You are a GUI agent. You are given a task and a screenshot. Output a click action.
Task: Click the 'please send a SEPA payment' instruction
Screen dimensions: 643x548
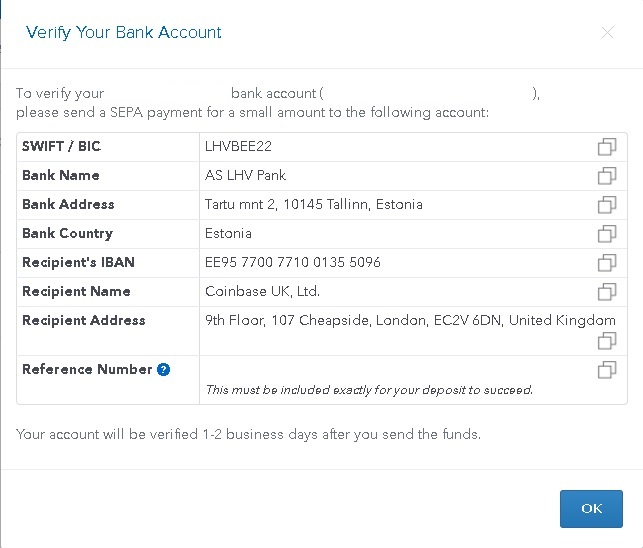(252, 113)
